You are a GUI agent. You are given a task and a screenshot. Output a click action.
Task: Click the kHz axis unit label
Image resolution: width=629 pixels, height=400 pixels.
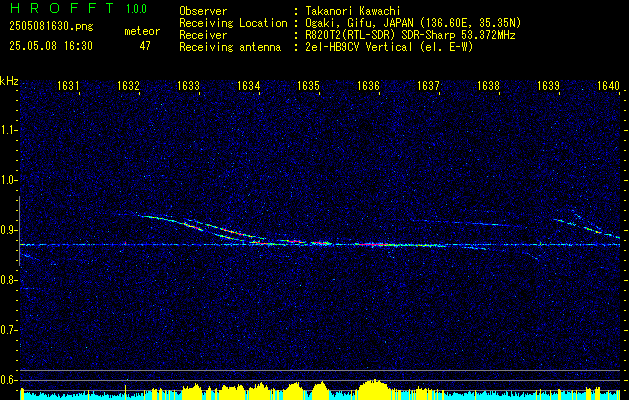click(9, 81)
